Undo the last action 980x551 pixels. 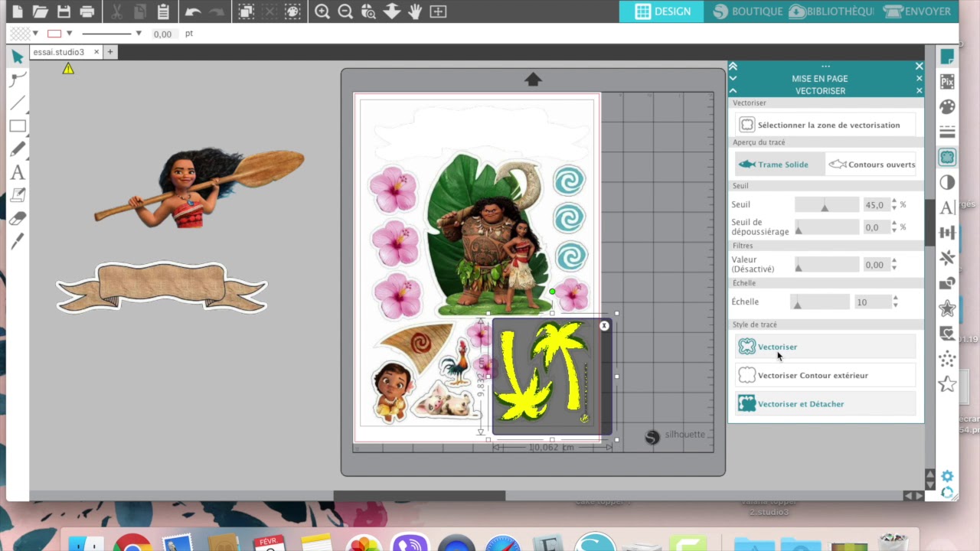pos(192,11)
